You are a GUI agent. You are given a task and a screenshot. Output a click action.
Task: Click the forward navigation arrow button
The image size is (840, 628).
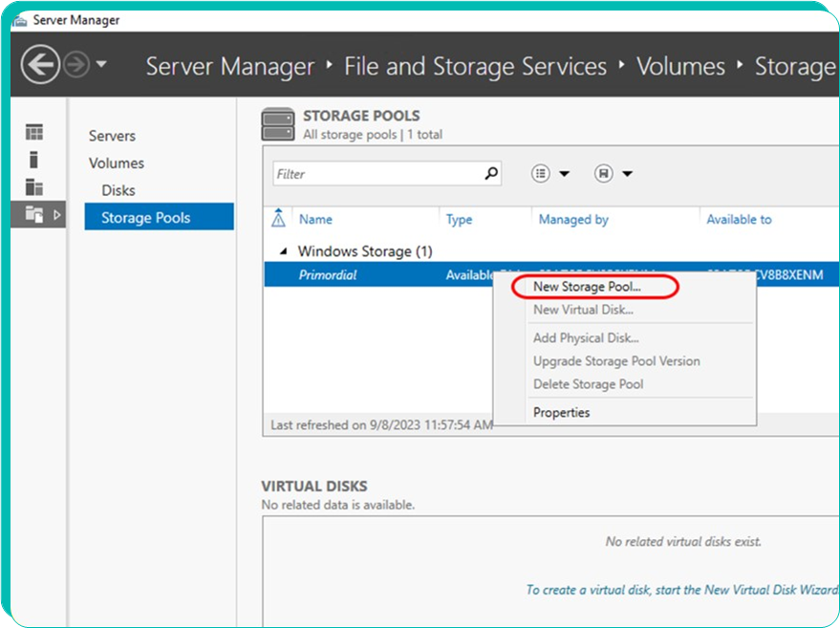pos(76,65)
